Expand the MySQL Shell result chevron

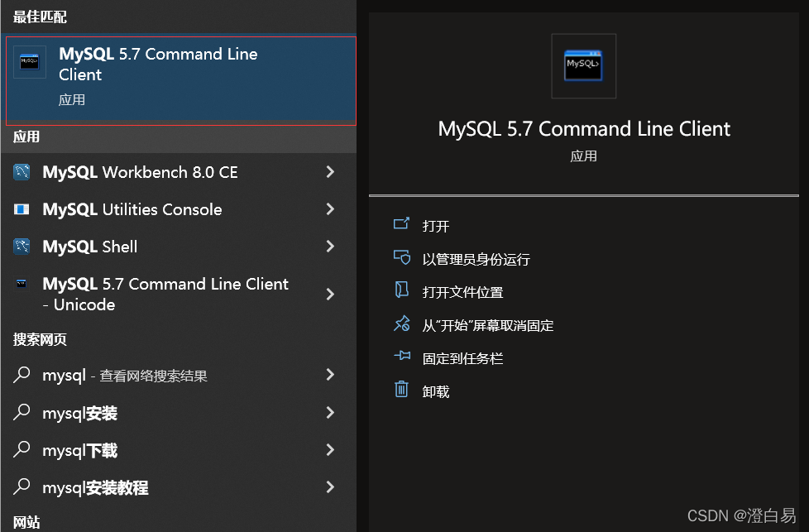[x=330, y=247]
